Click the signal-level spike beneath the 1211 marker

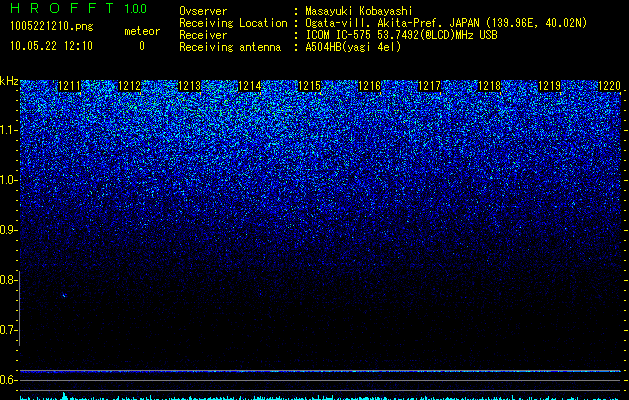pos(64,396)
